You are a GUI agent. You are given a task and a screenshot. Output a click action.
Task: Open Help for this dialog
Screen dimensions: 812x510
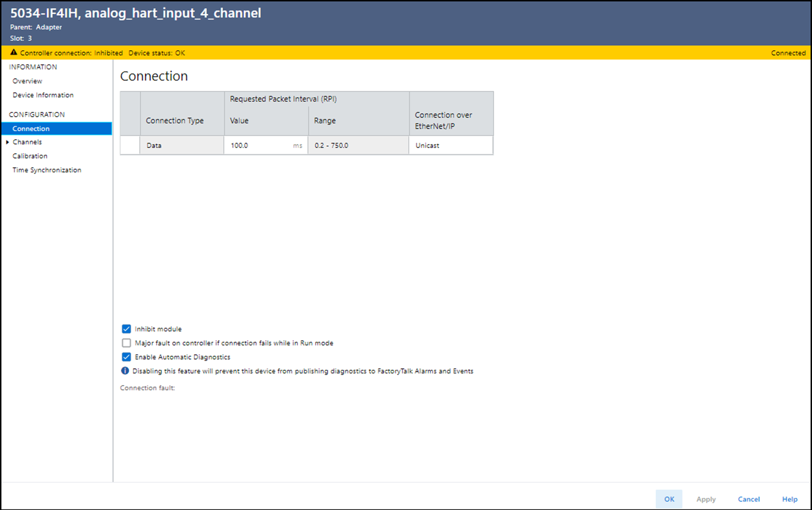[x=789, y=499]
